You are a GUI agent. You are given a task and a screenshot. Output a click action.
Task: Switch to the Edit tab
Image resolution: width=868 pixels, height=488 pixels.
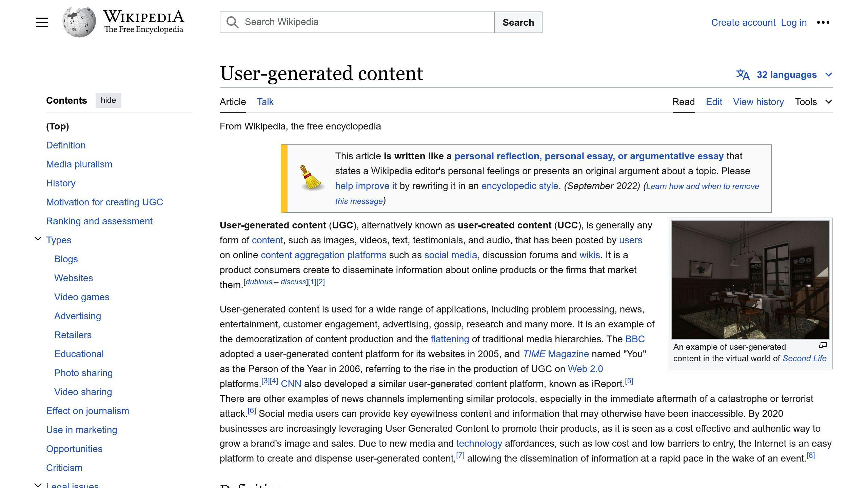pos(713,102)
